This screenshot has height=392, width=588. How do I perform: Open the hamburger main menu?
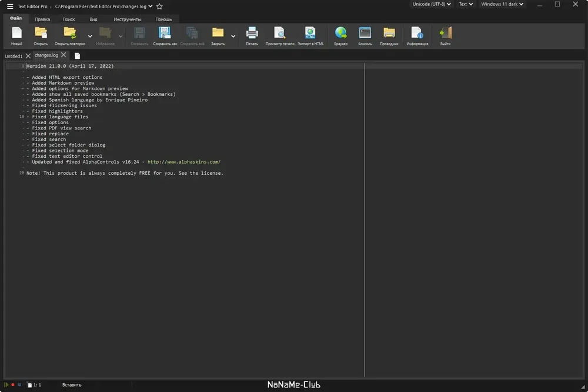click(x=10, y=6)
